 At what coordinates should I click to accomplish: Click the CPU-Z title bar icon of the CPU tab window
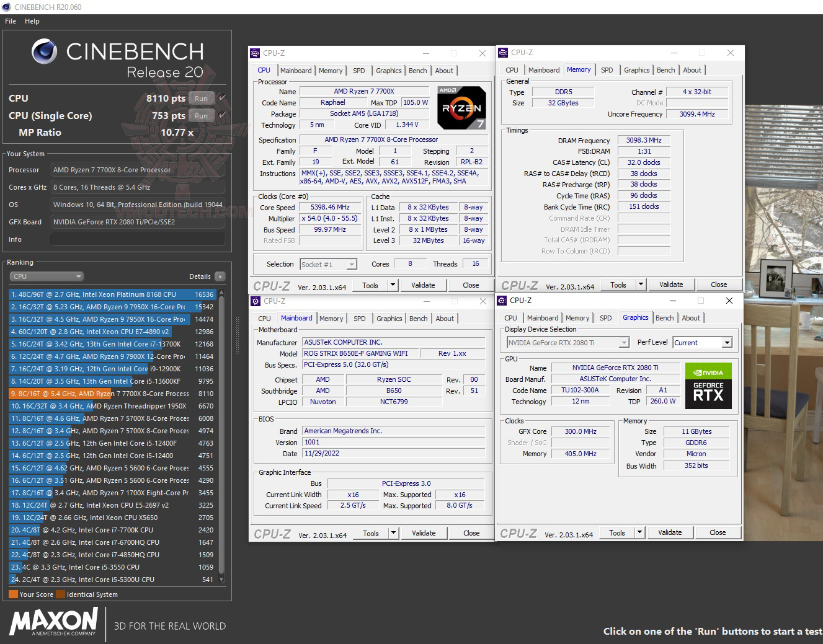click(x=255, y=53)
